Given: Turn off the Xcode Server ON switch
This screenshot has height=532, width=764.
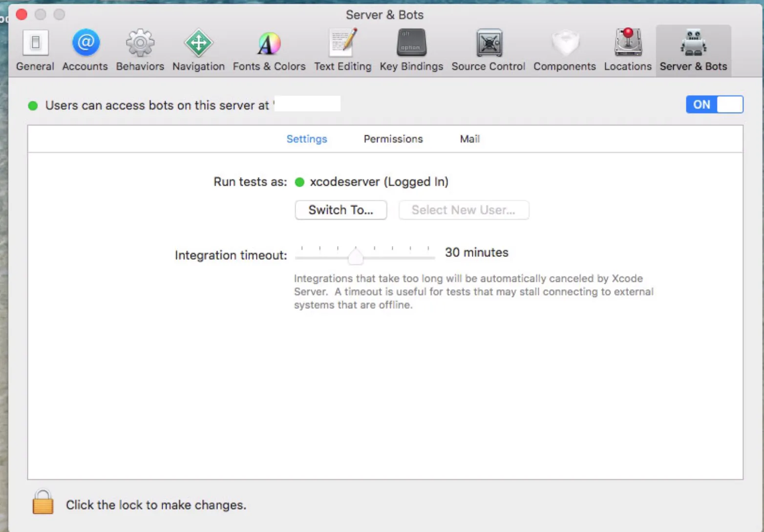Looking at the screenshot, I should pyautogui.click(x=714, y=105).
